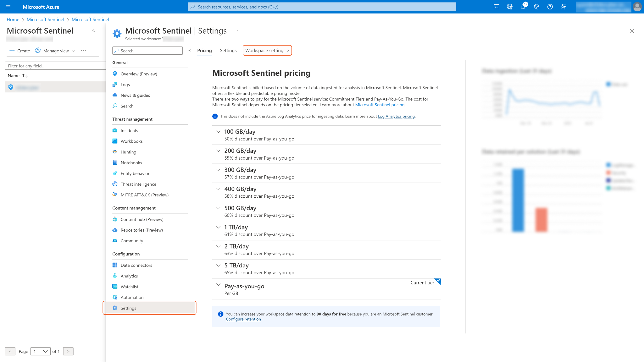Screen dimensions: 644x362
Task: Open Data connectors in Configuration
Action: [x=136, y=265]
